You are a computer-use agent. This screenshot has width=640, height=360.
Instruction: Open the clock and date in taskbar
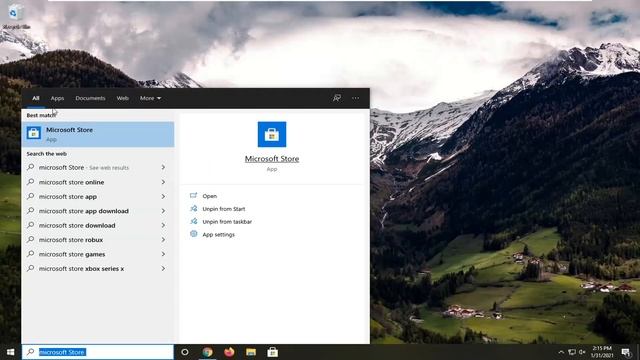tap(602, 352)
